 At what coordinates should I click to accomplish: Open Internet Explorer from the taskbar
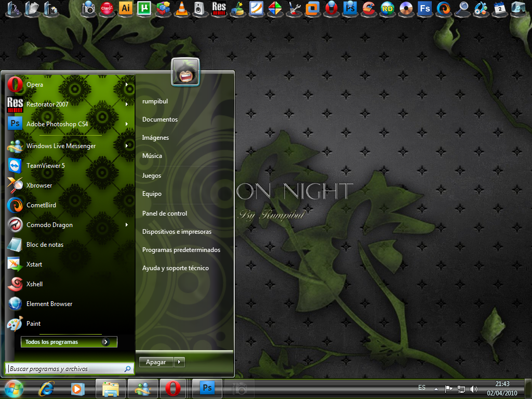coord(46,389)
